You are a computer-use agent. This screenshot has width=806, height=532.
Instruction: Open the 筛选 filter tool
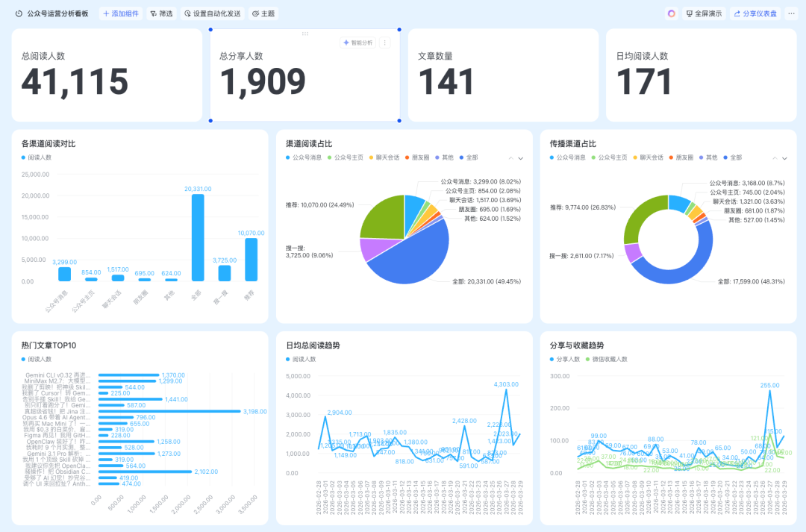coord(161,14)
